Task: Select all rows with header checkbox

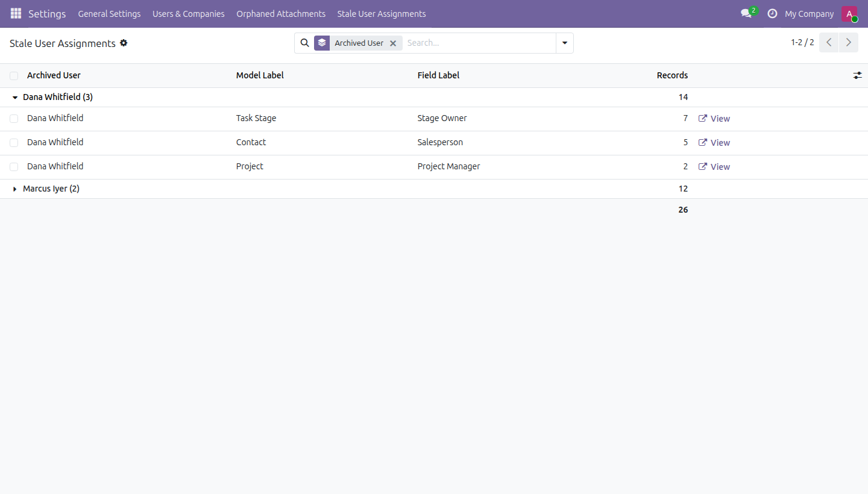Action: click(14, 76)
